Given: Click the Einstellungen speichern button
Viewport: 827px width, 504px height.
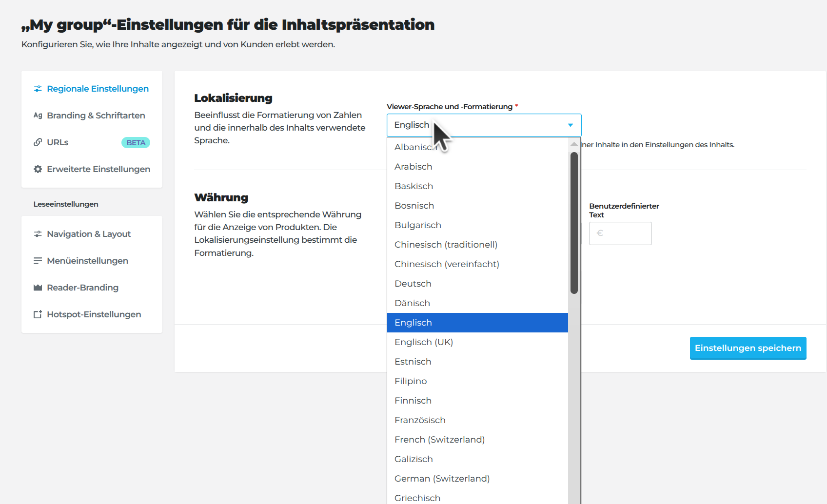Looking at the screenshot, I should [748, 348].
